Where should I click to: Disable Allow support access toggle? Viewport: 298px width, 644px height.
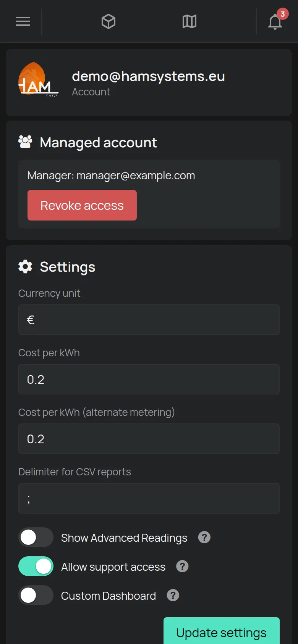(36, 567)
